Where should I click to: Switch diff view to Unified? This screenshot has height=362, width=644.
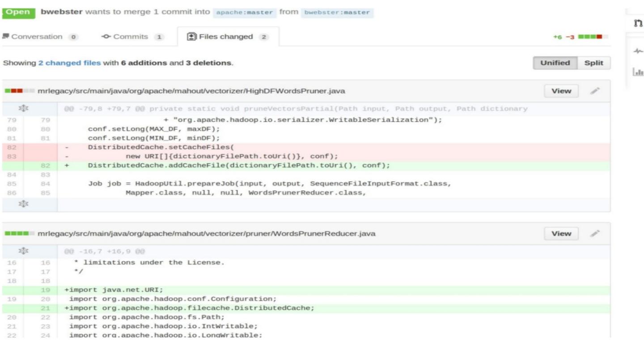(555, 63)
